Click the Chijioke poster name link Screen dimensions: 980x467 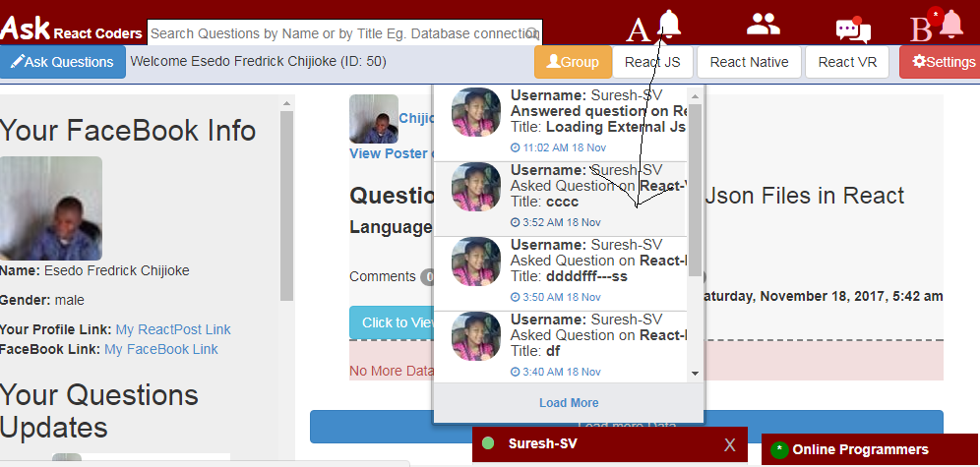click(x=415, y=118)
